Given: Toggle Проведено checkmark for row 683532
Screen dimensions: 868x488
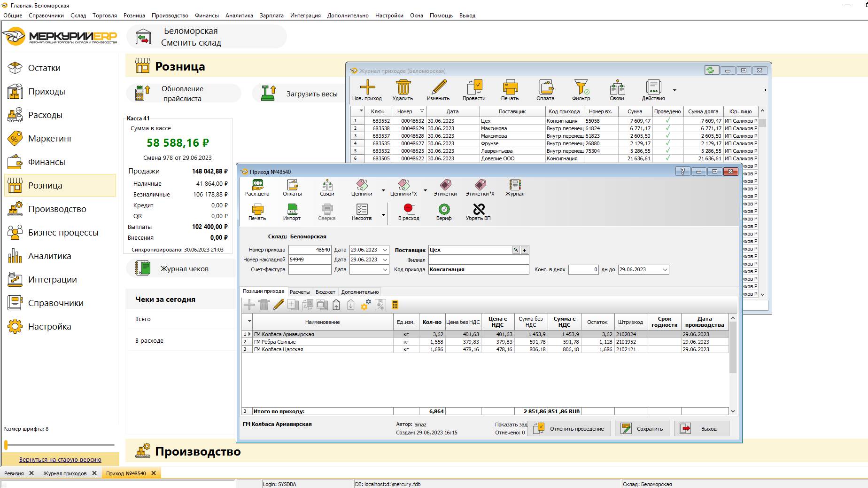Looking at the screenshot, I should click(667, 151).
